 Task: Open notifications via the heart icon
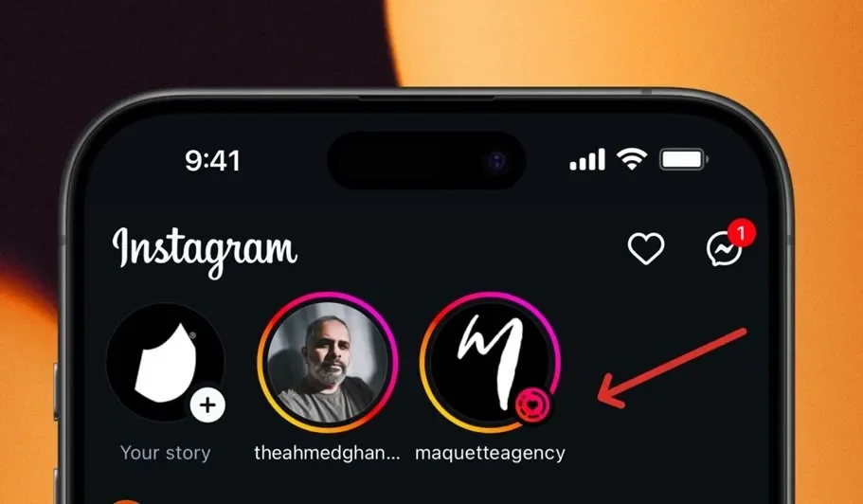coord(646,249)
